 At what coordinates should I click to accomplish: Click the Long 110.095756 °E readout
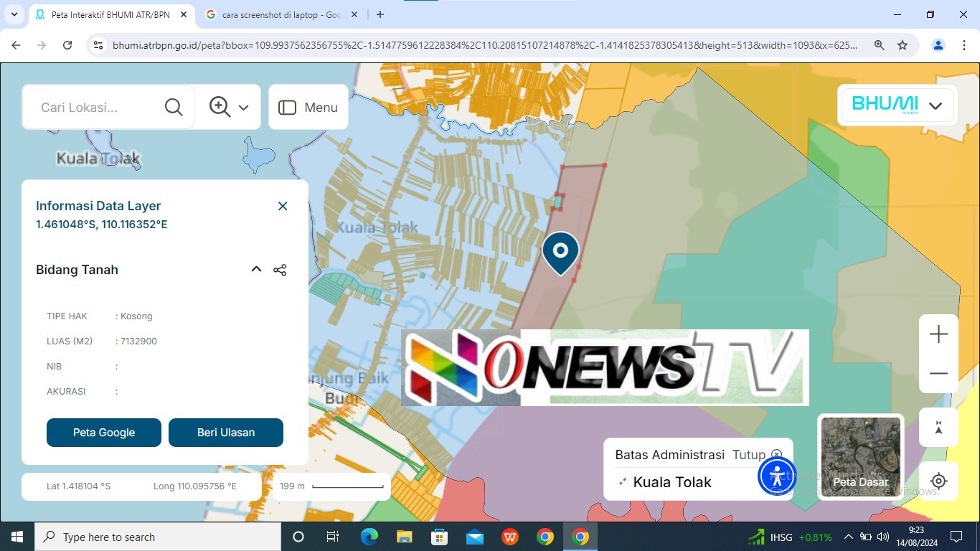(x=195, y=486)
